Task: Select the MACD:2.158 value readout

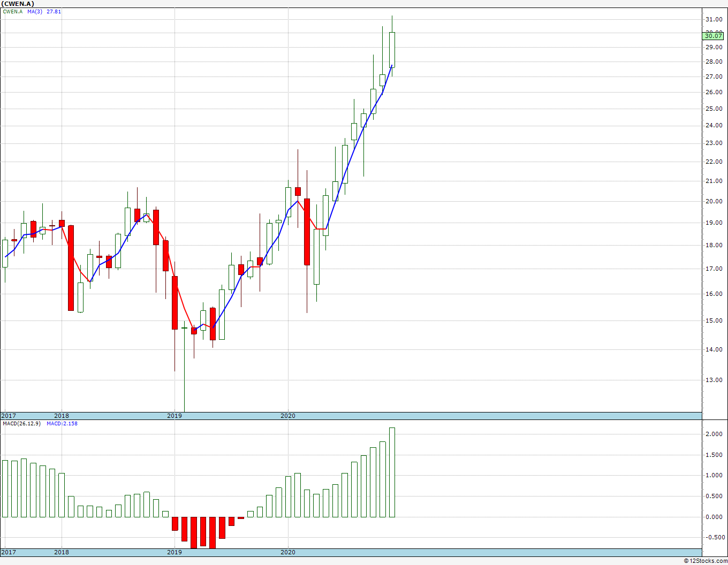Action: [x=62, y=424]
